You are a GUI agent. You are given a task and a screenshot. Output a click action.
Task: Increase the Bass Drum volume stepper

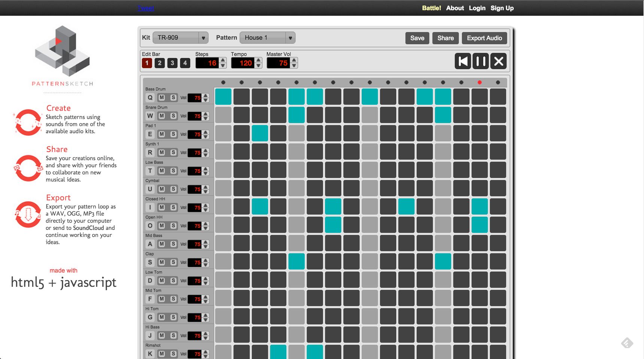[x=206, y=95]
